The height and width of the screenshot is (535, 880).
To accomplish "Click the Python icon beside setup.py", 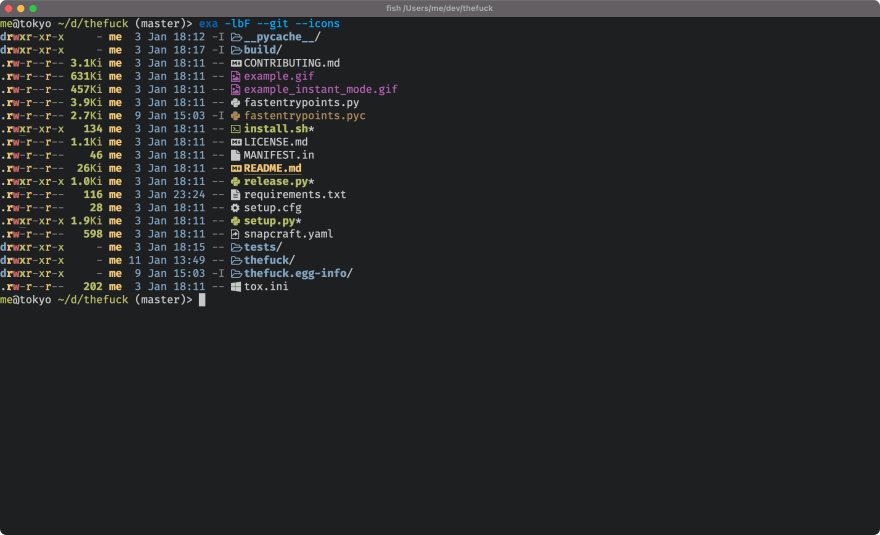I will click(236, 221).
